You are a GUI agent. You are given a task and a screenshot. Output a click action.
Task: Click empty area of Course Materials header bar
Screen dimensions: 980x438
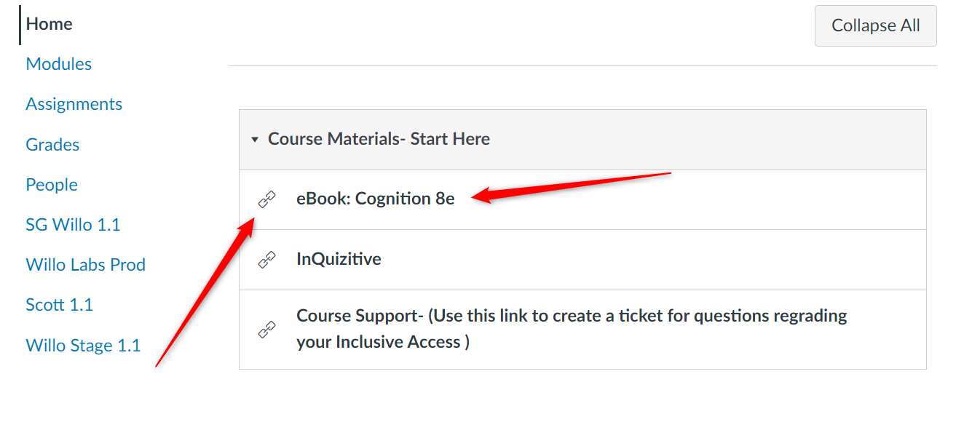[x=706, y=140]
